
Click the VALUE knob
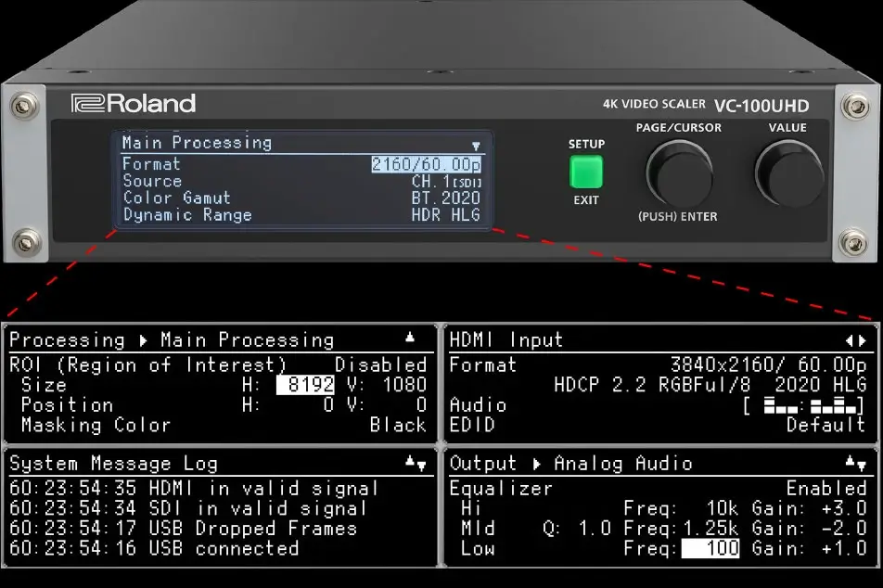pos(787,173)
